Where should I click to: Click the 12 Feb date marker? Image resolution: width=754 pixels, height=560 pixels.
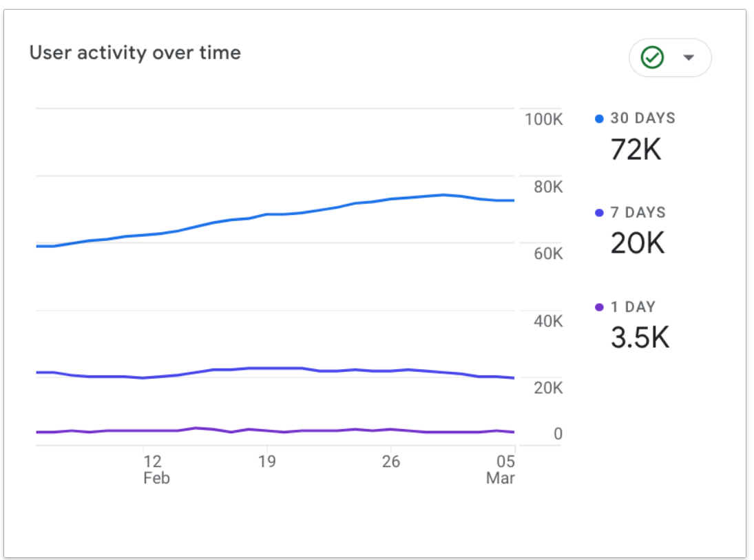156,470
